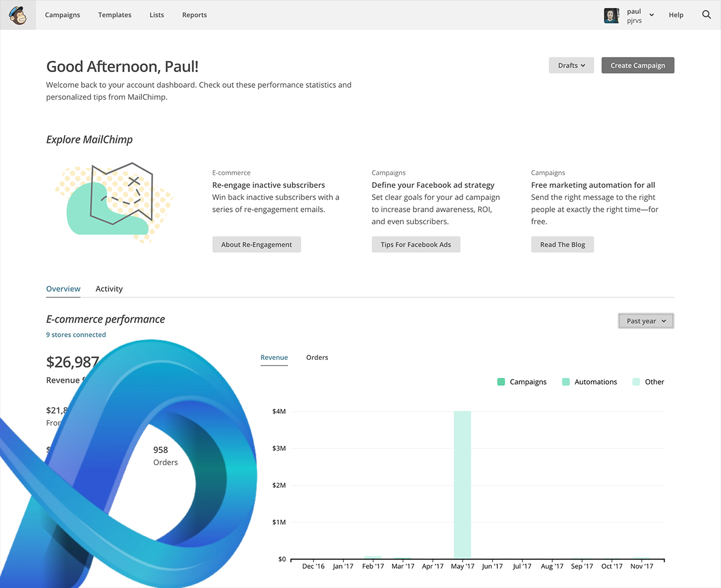Click the Automations legend label

click(596, 382)
